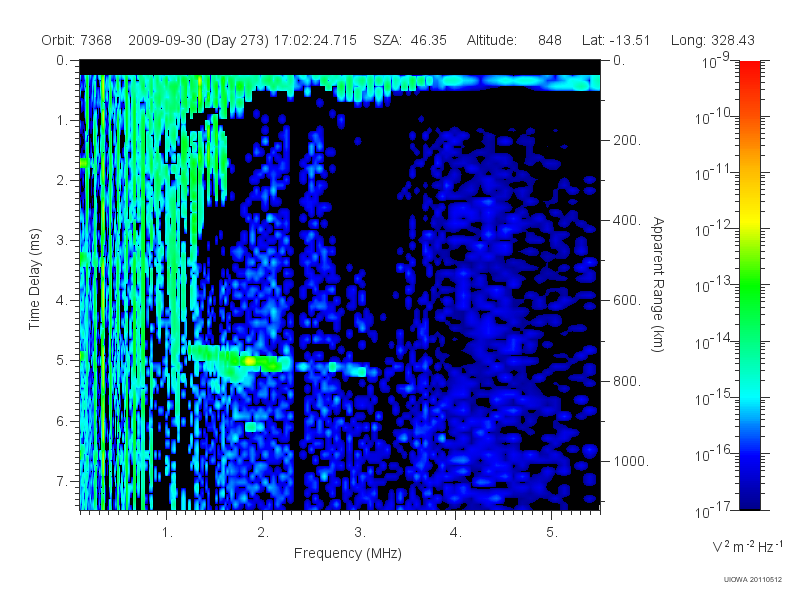Screen dimensions: 800x600
Task: Click the time delay tick label "3."
Action: tap(62, 240)
